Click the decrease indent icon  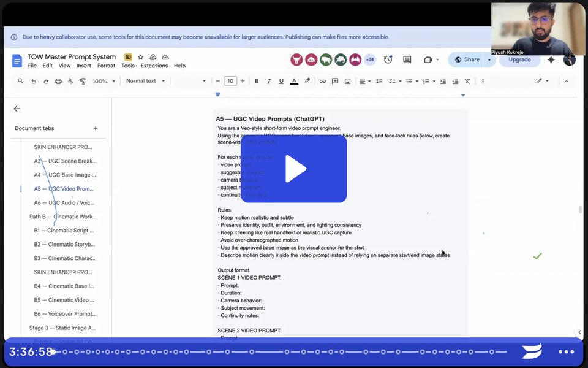click(443, 81)
